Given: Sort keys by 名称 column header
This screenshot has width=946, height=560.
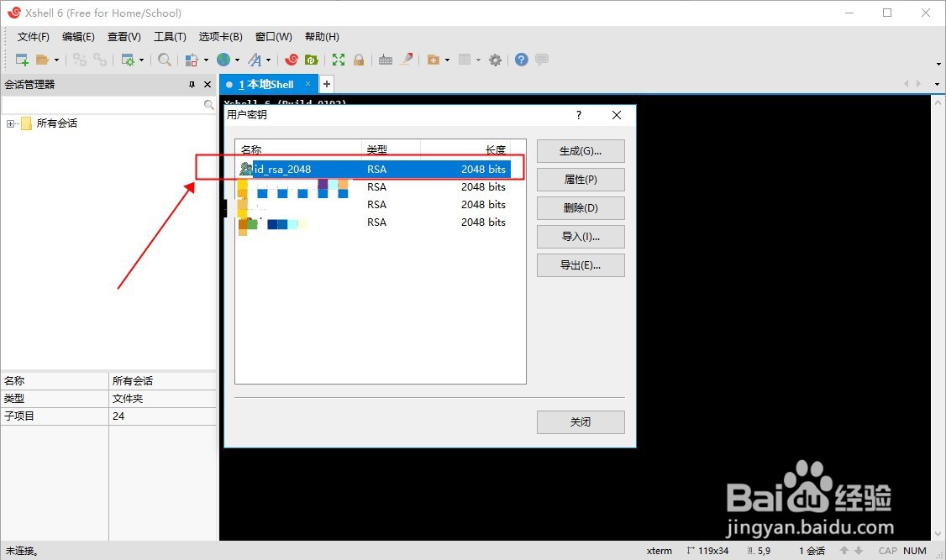Looking at the screenshot, I should 298,149.
